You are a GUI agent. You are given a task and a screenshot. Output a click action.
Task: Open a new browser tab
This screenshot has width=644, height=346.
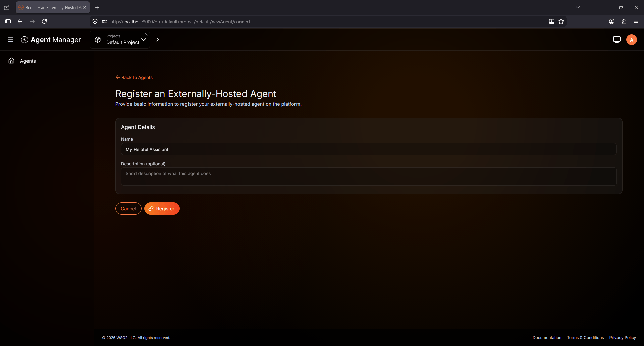(97, 7)
